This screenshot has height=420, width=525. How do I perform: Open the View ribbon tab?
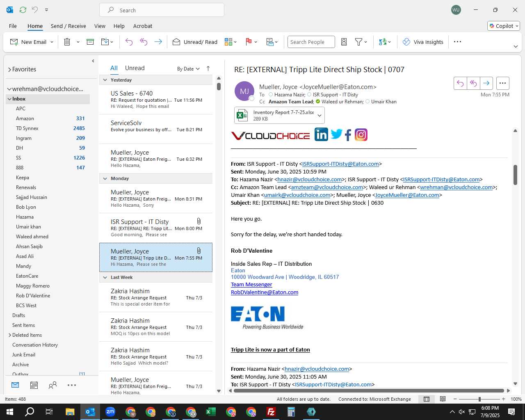point(100,26)
